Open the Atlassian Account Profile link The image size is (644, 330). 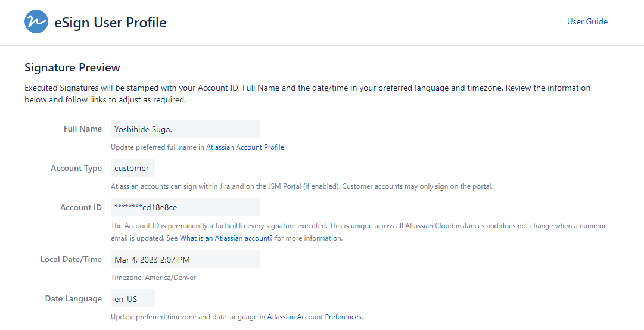click(x=245, y=147)
